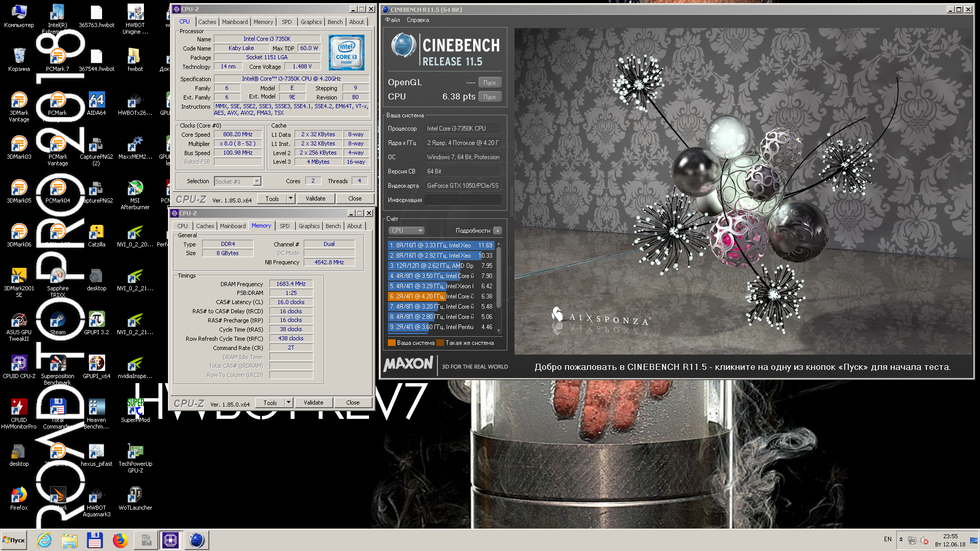This screenshot has height=551, width=980.
Task: Open the WoTLauncher desktop icon
Action: 135,498
